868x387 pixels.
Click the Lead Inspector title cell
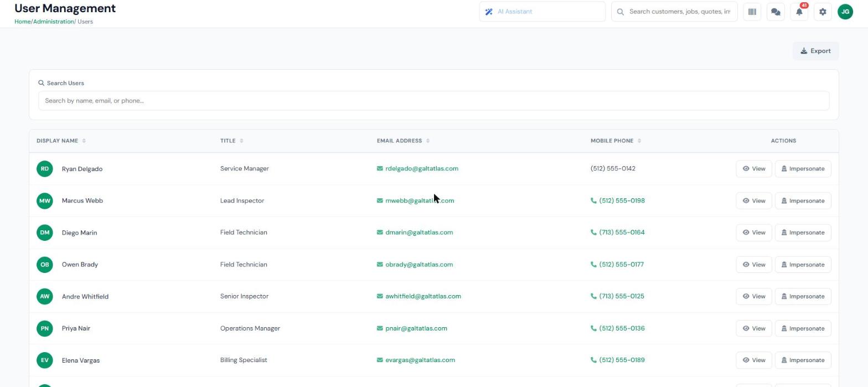(242, 200)
